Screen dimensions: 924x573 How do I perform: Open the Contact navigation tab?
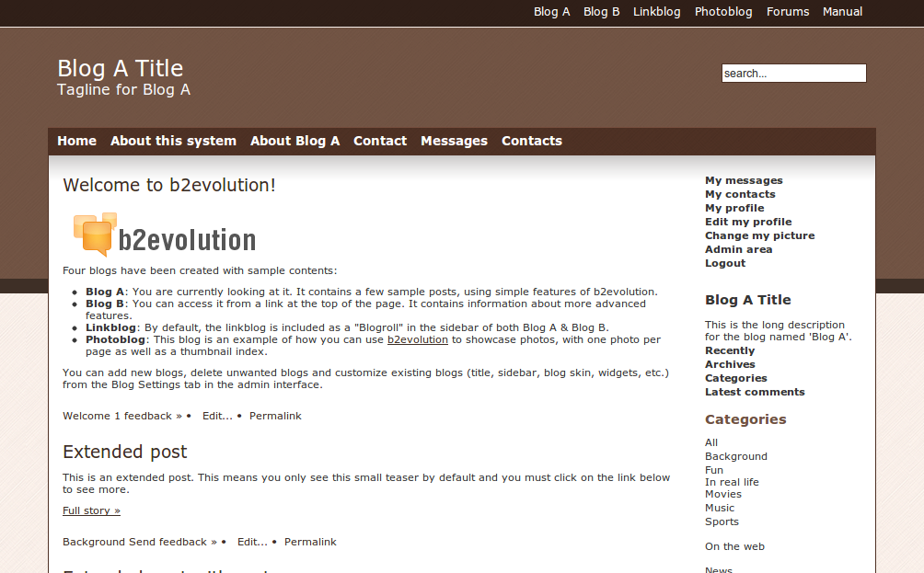[x=380, y=142]
